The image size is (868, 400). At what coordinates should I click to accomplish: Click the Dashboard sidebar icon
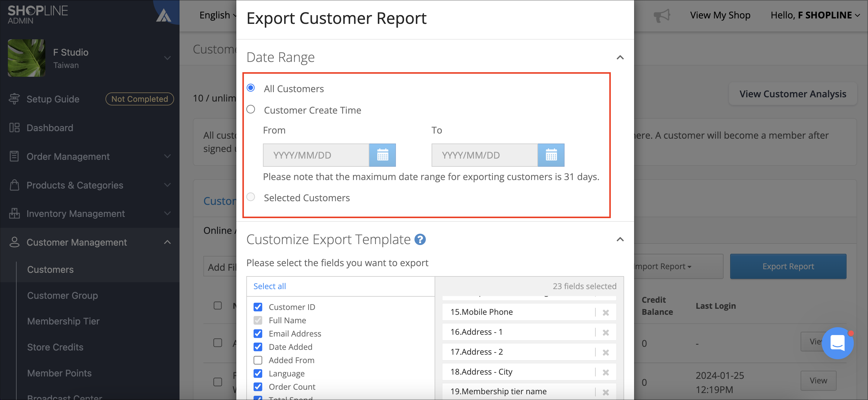[x=14, y=127]
